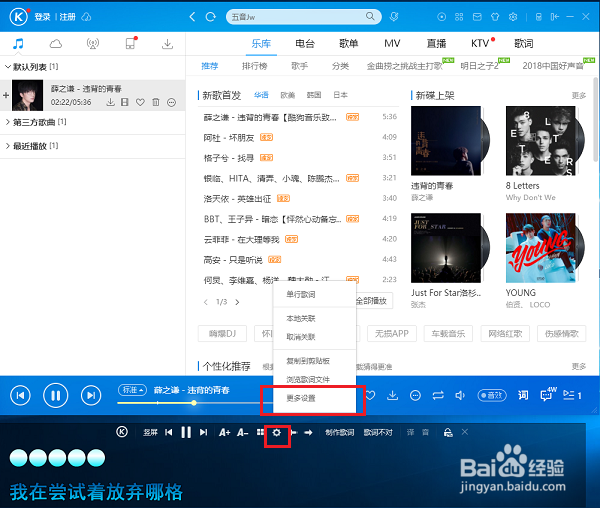The width and height of the screenshot is (600, 508).
Task: Open the more-options circle icon in player bar
Action: 415,395
